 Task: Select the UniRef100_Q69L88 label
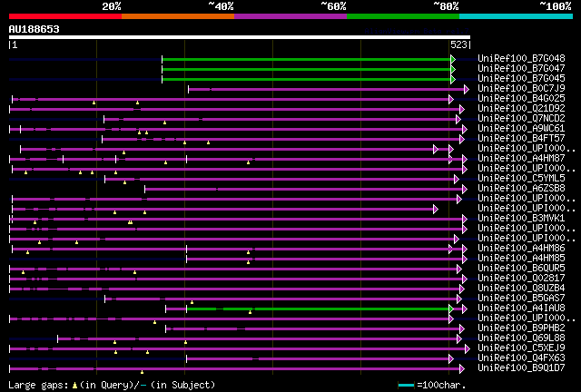point(521,338)
